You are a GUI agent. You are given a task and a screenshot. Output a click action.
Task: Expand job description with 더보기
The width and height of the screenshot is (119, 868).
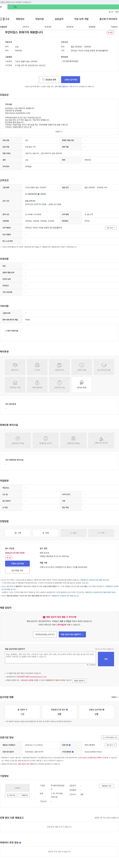[x=59, y=132]
